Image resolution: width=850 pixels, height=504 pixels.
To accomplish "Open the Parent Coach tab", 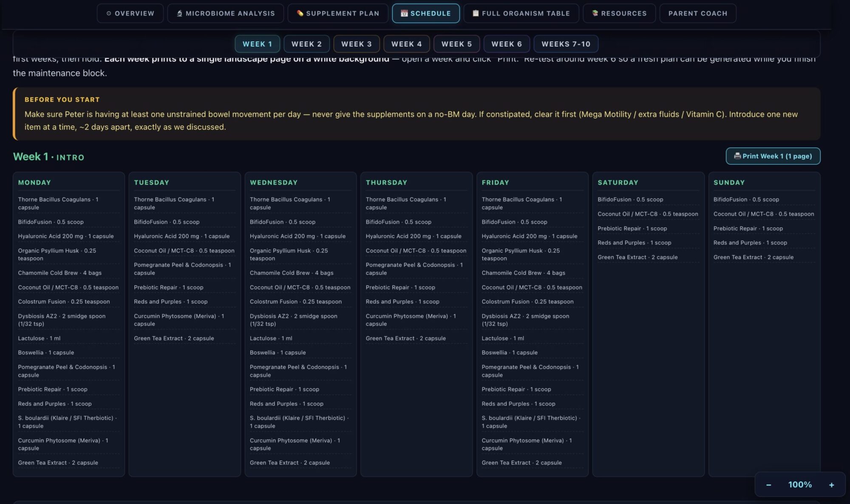I will (698, 13).
